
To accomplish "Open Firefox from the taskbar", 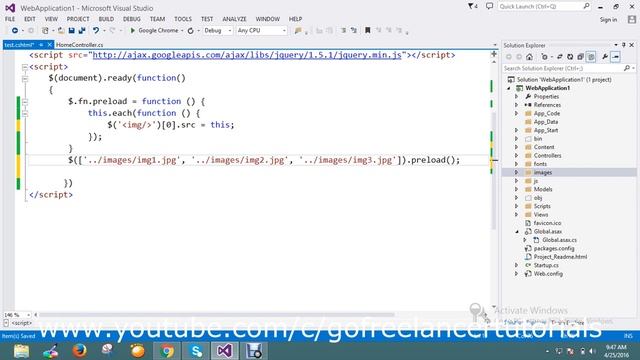I will coord(79,351).
